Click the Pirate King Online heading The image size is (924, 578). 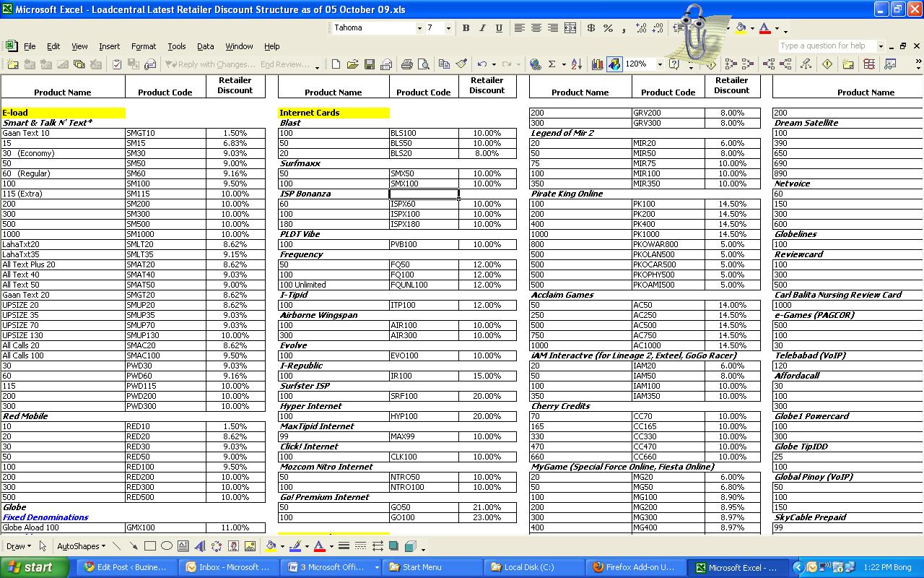567,194
